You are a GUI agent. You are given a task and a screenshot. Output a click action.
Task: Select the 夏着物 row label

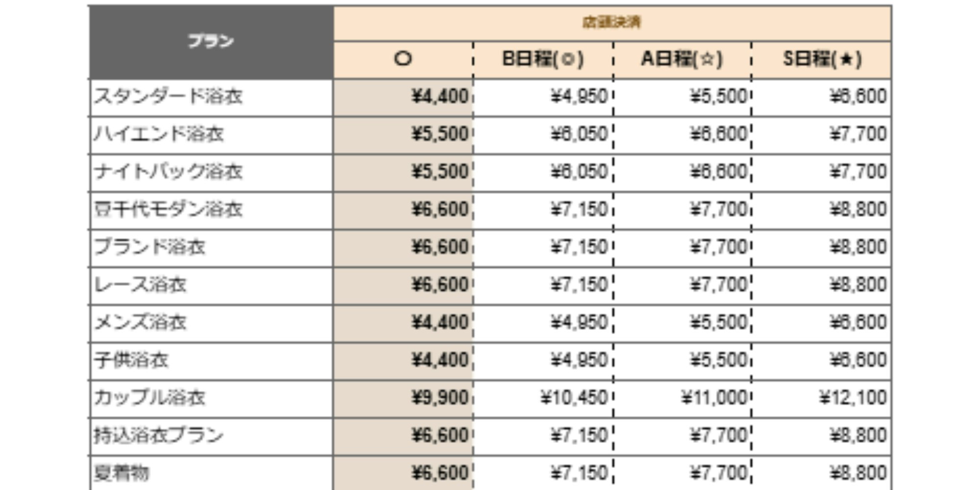[122, 473]
